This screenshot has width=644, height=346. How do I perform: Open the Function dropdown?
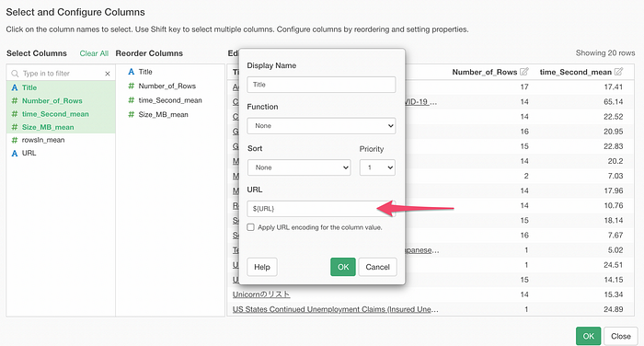tap(321, 126)
